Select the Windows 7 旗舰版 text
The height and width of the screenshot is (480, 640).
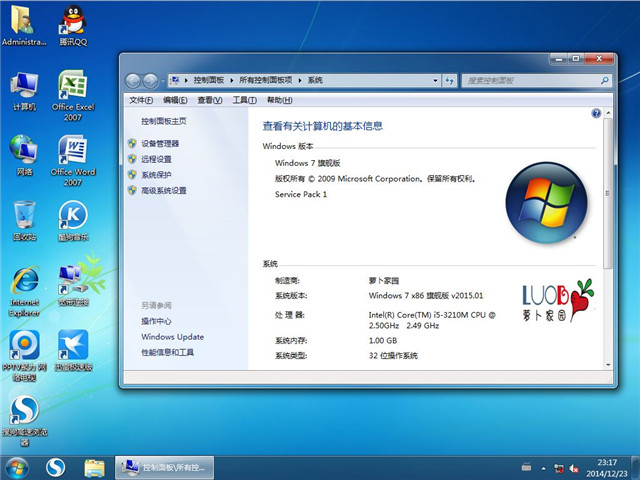[307, 163]
